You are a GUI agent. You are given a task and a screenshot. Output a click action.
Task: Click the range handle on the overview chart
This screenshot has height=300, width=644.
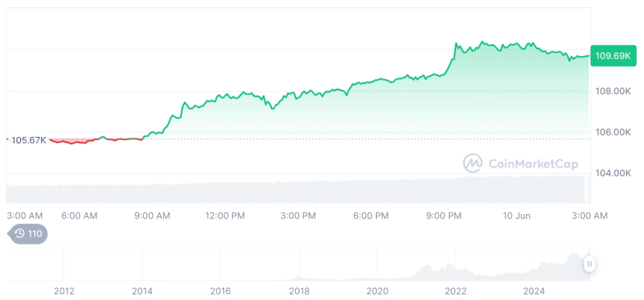click(x=590, y=264)
